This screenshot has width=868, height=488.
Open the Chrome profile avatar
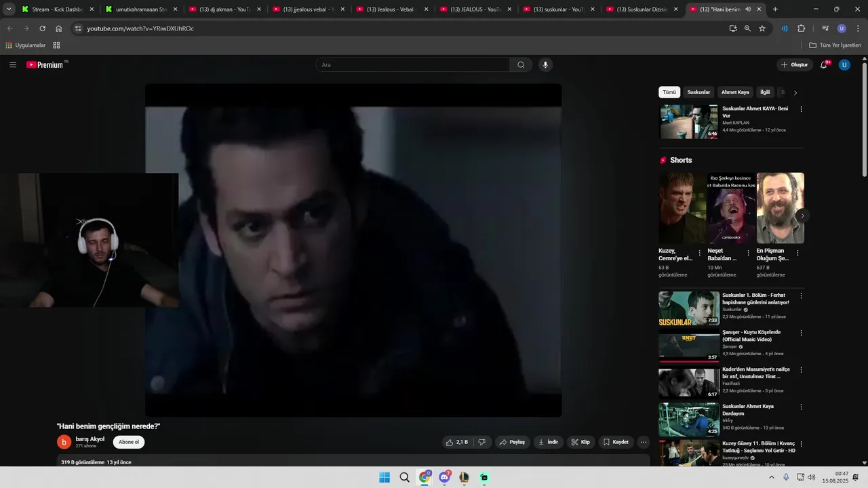point(842,28)
